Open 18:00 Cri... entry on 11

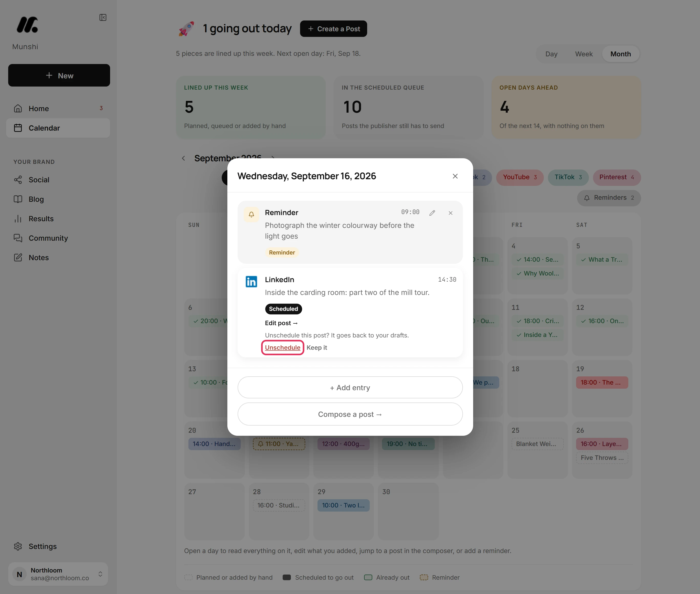pyautogui.click(x=537, y=321)
